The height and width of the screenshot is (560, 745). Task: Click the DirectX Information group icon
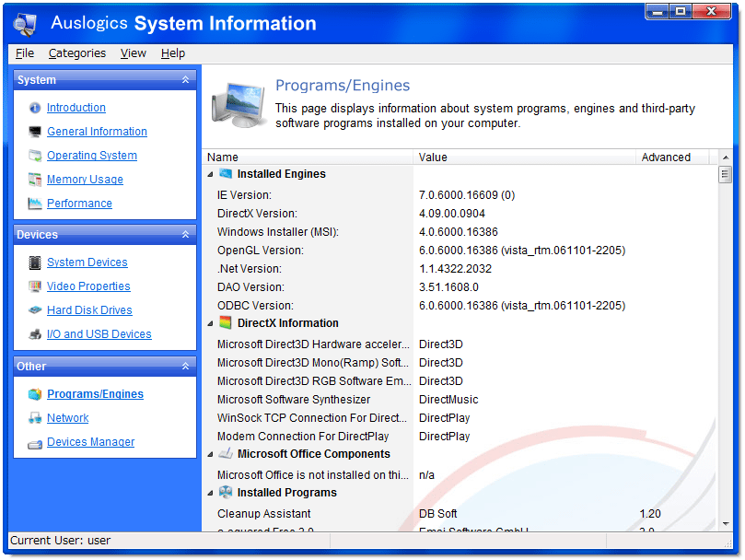[x=226, y=322]
